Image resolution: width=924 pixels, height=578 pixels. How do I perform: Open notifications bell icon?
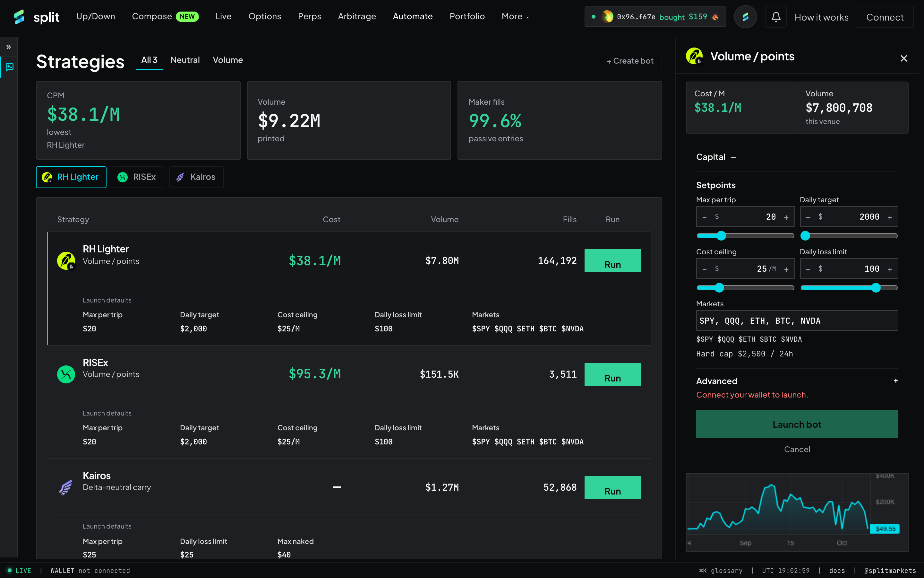tap(775, 17)
